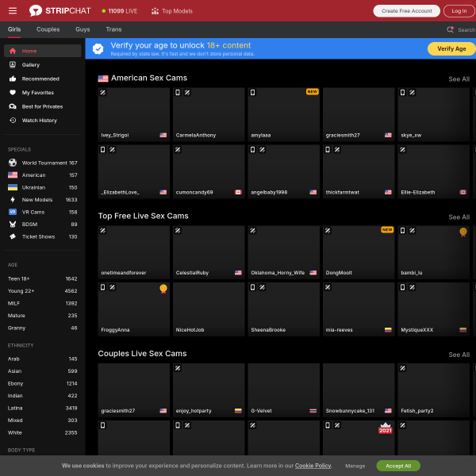Screen dimensions: 476x476
Task: Switch to the Girls tab
Action: [14, 29]
